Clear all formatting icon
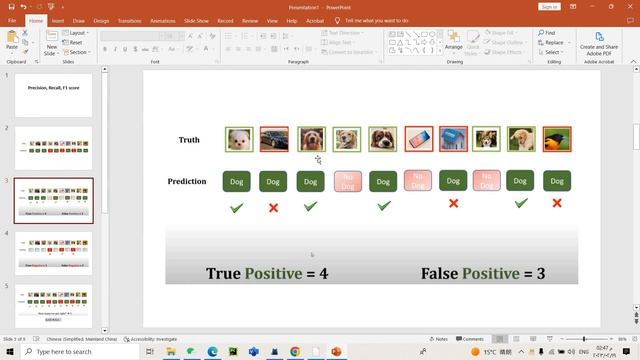Image resolution: width=640 pixels, height=360 pixels. [x=212, y=36]
